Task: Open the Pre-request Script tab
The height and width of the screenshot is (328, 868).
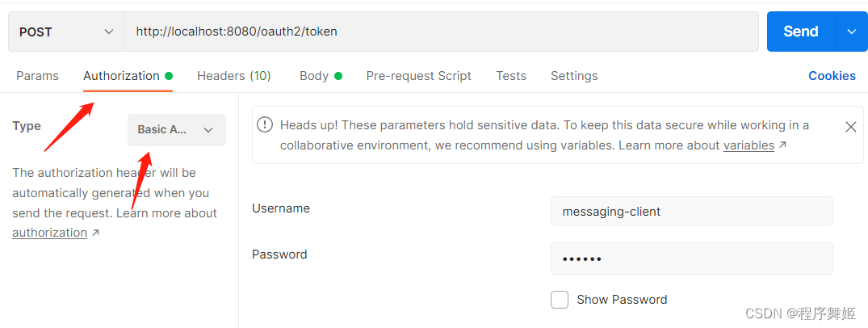Action: coord(419,76)
